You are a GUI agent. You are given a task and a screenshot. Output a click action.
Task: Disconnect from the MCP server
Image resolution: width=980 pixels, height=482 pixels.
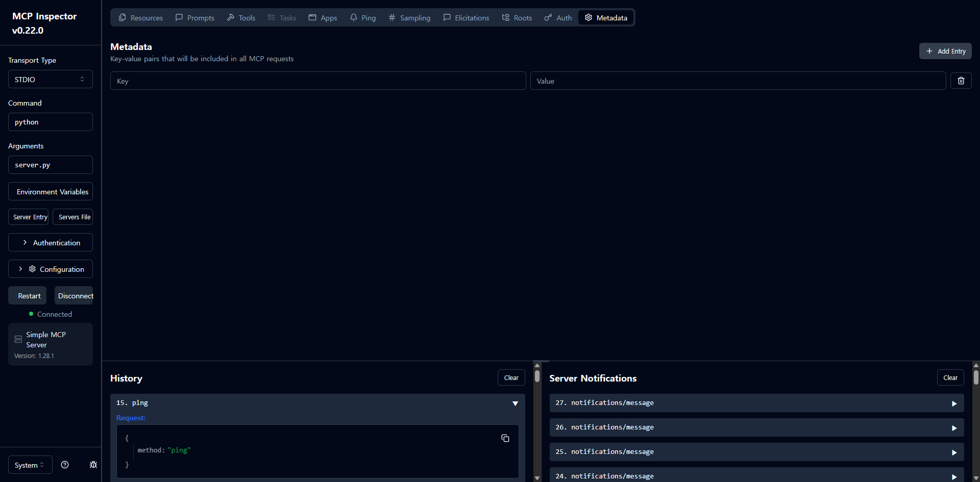point(74,295)
